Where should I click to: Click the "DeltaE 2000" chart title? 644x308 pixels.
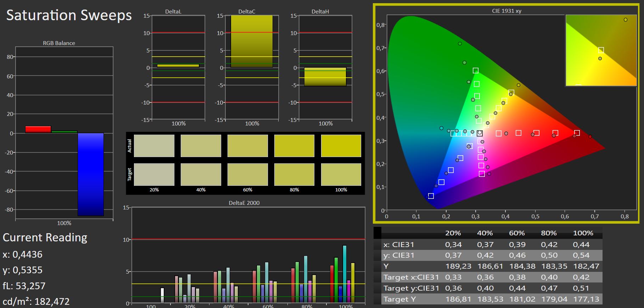244,203
